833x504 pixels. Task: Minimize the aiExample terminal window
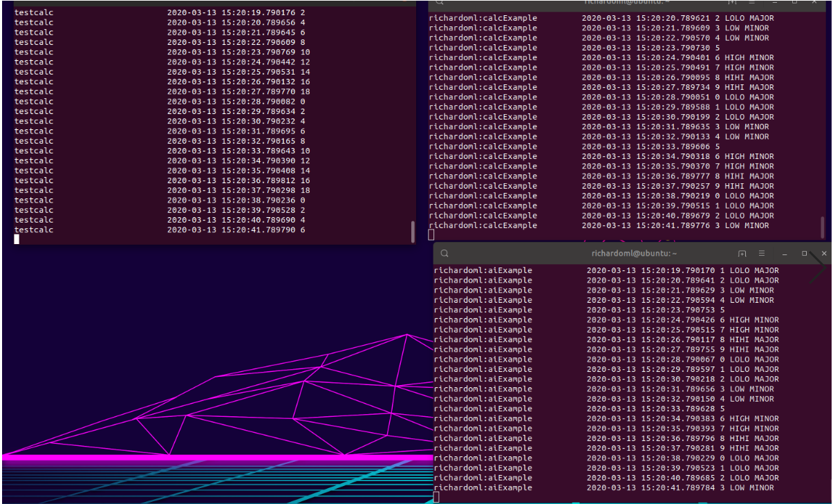click(x=783, y=254)
